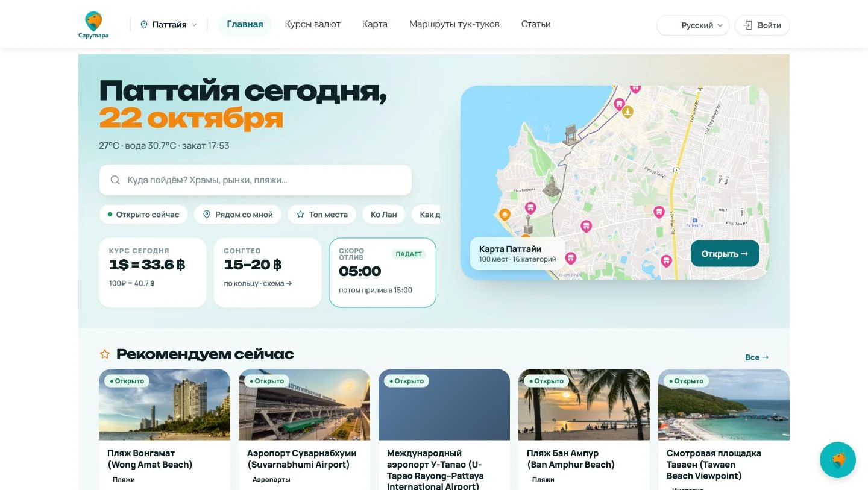This screenshot has width=868, height=490.
Task: Toggle the Топ места filter chip
Action: pos(322,215)
